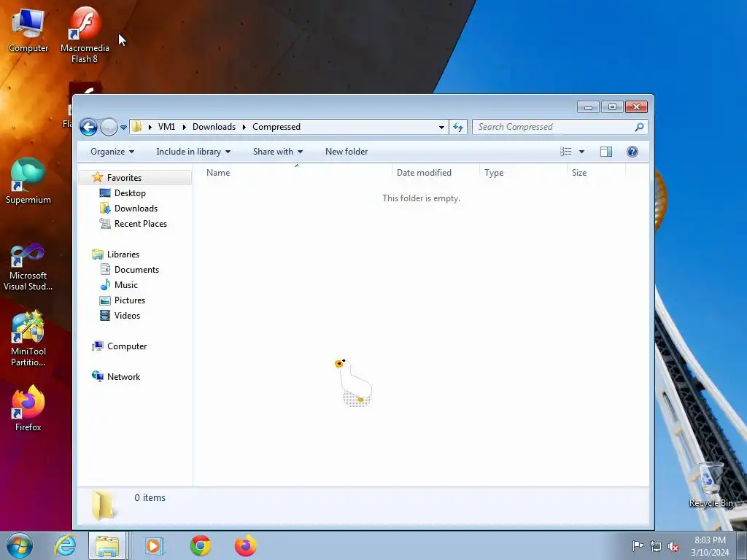This screenshot has width=747, height=560.
Task: Select VM1 in the address breadcrumb
Action: [x=167, y=127]
